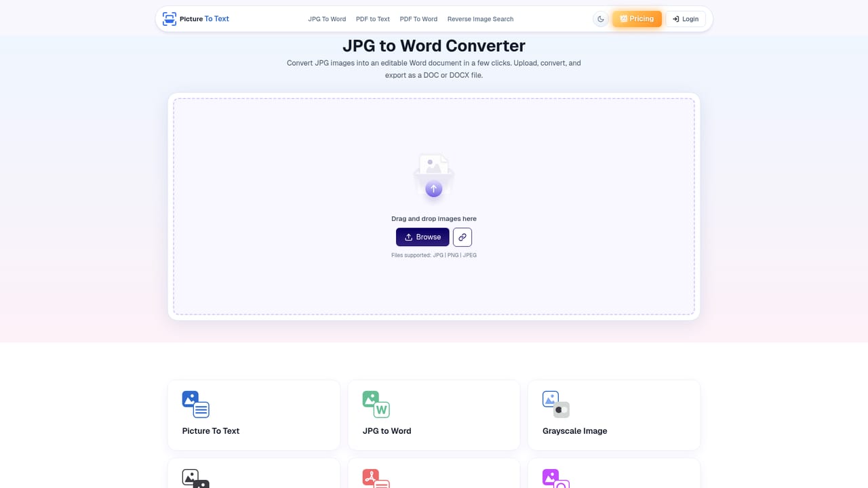Click the Login button
Image resolution: width=868 pixels, height=488 pixels.
click(686, 19)
